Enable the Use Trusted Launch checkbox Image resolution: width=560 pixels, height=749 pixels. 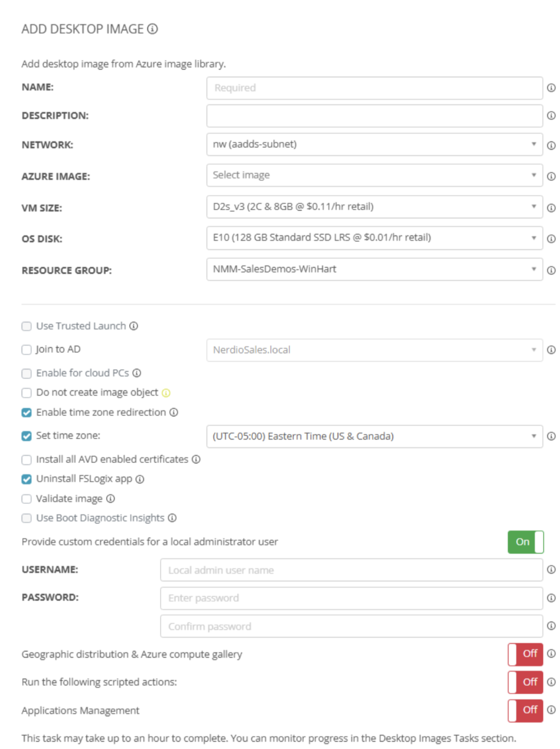27,326
